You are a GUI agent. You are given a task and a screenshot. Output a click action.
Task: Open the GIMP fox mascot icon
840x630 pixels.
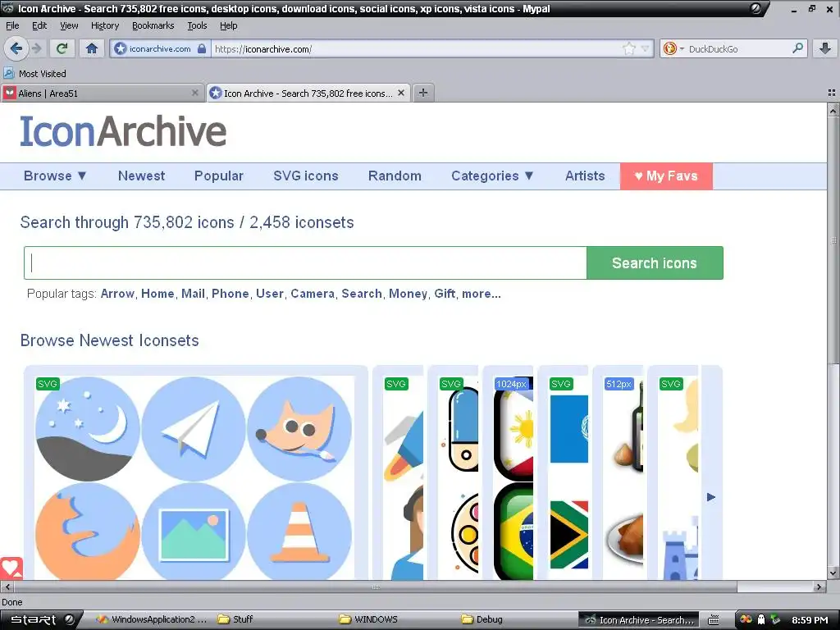[299, 428]
